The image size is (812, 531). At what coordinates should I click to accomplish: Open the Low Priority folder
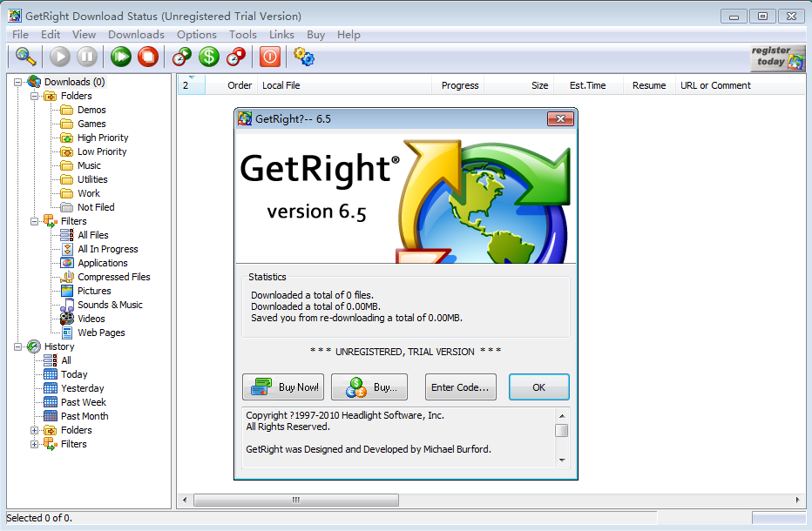tap(102, 151)
